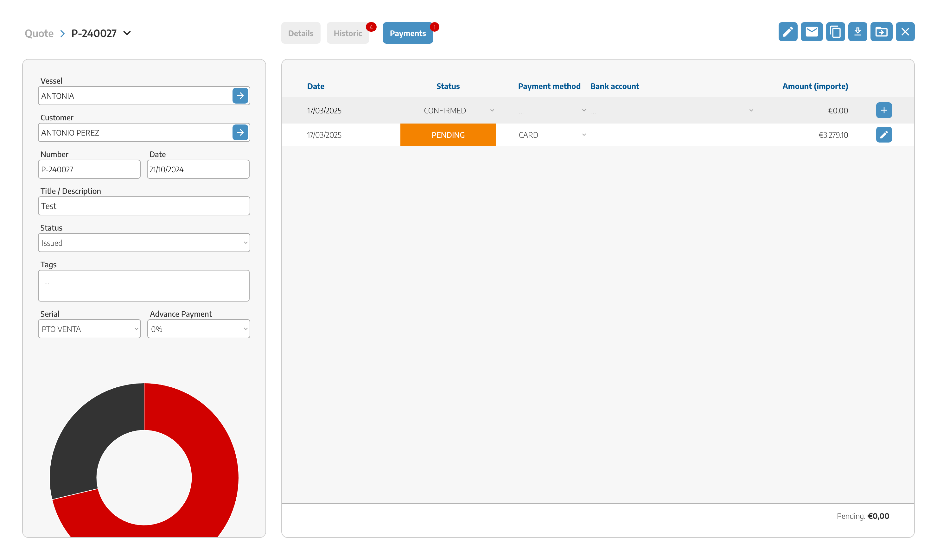Click the Number field P-240027

(89, 169)
